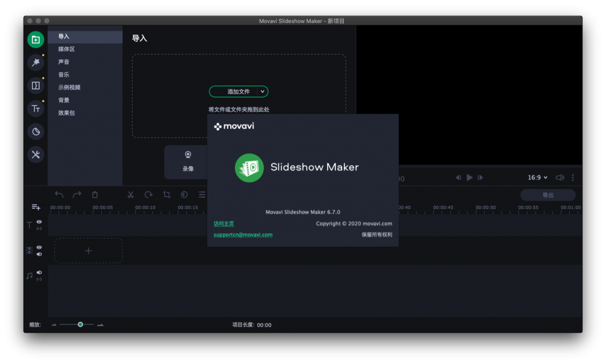This screenshot has width=606, height=364.
Task: Open the Import tab icon in sidebar
Action: 36,40
